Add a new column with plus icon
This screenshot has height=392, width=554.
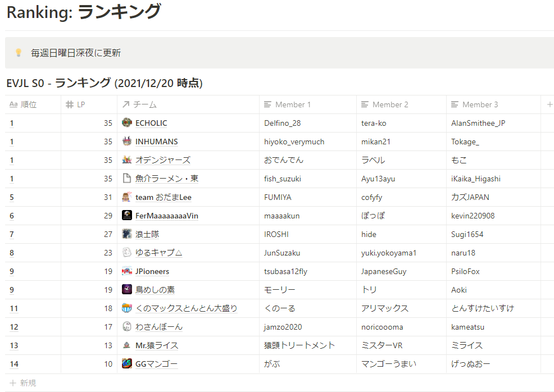tap(550, 104)
